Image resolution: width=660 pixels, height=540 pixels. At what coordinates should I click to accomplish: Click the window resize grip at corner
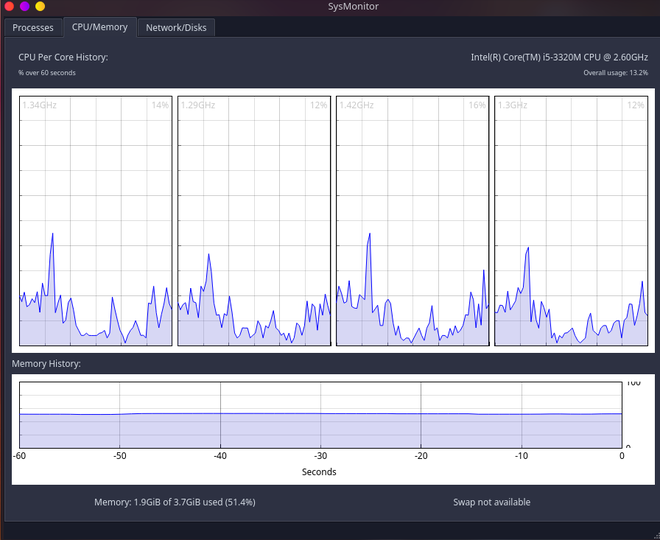pos(655,535)
